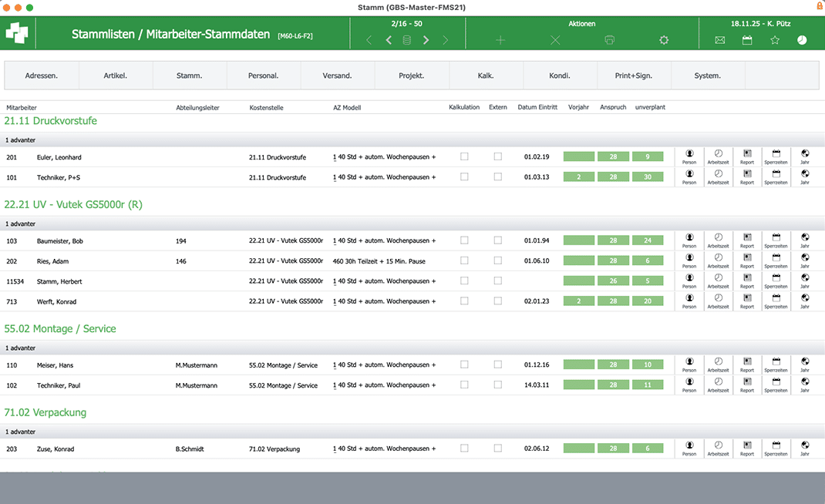Open Report icon for Ries, Adam
This screenshot has width=825, height=504.
pyautogui.click(x=747, y=260)
